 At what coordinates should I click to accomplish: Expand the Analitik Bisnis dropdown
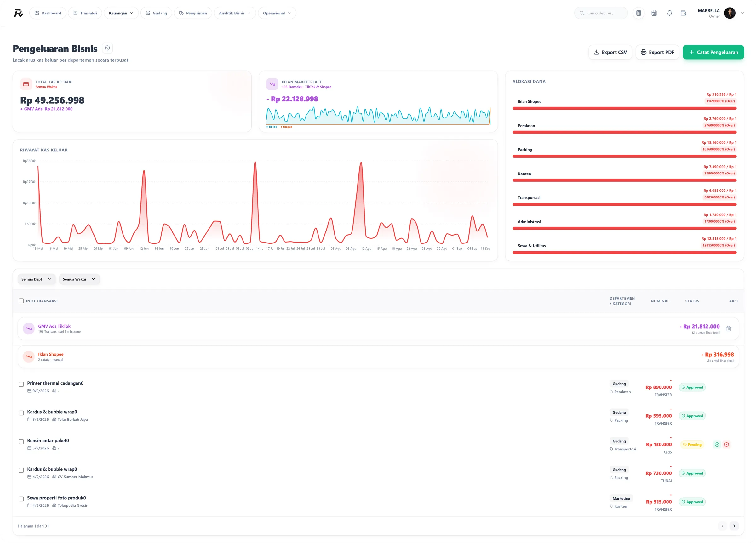pos(235,13)
